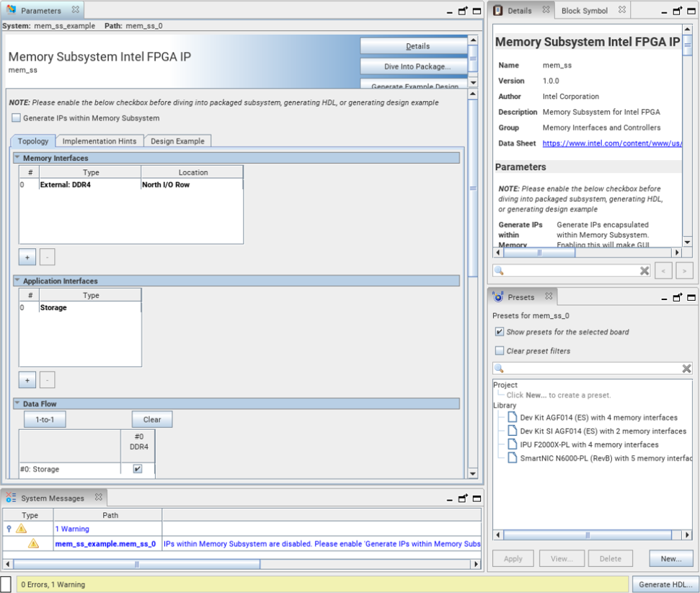Collapse the Memory Interfaces section
Image resolution: width=700 pixels, height=593 pixels.
pos(17,158)
